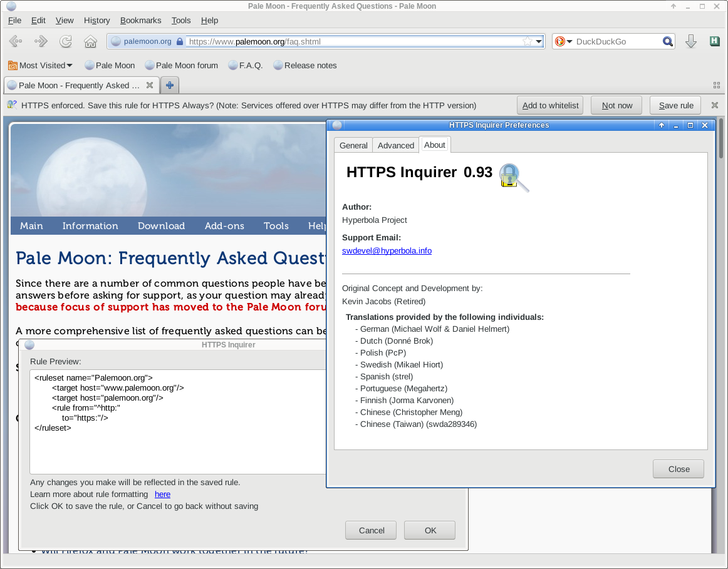Click the padlock in the address bar
The height and width of the screenshot is (569, 728).
pos(180,41)
